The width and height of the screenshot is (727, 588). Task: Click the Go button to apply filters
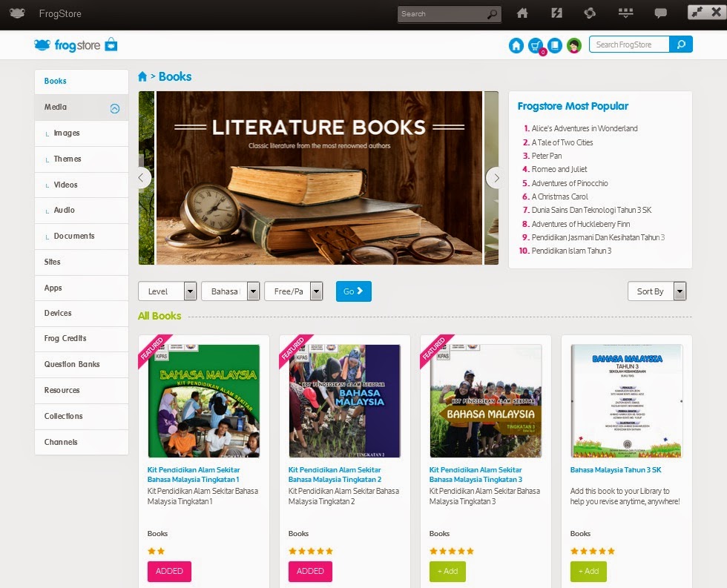click(x=353, y=291)
